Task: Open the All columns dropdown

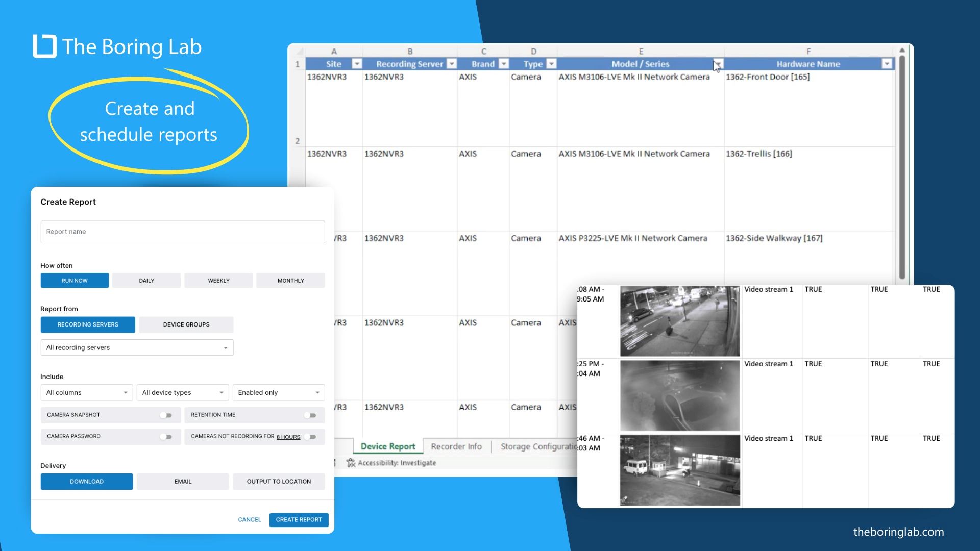Action: point(87,392)
